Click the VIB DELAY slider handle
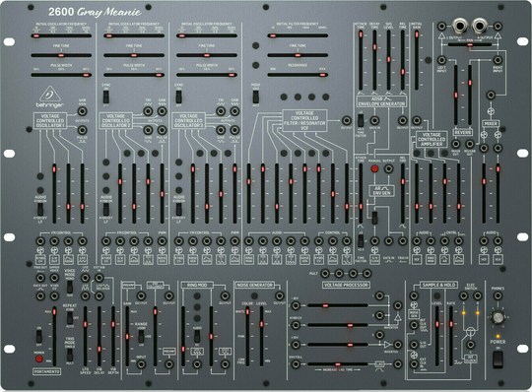 (100, 349)
